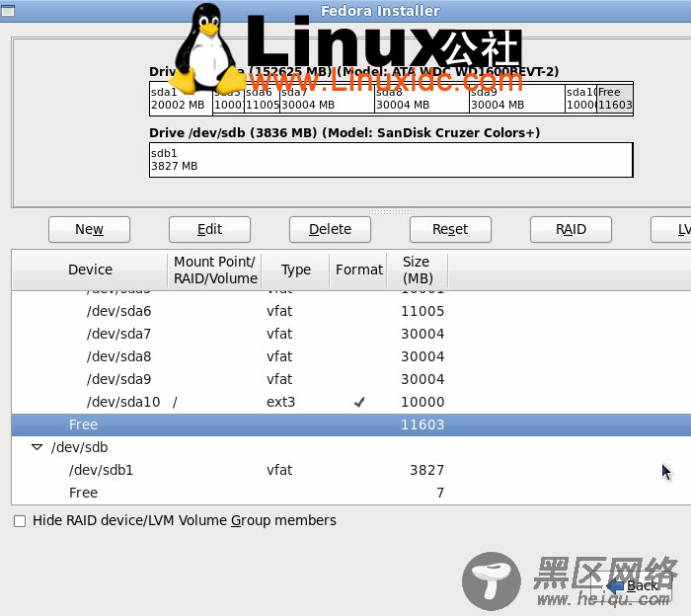This screenshot has height=616, width=691.
Task: Click the Delete button
Action: [330, 230]
